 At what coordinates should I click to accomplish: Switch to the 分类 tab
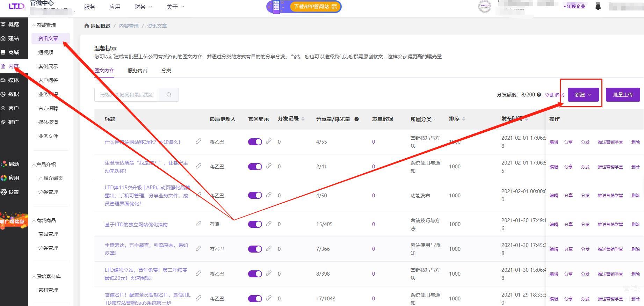point(166,71)
